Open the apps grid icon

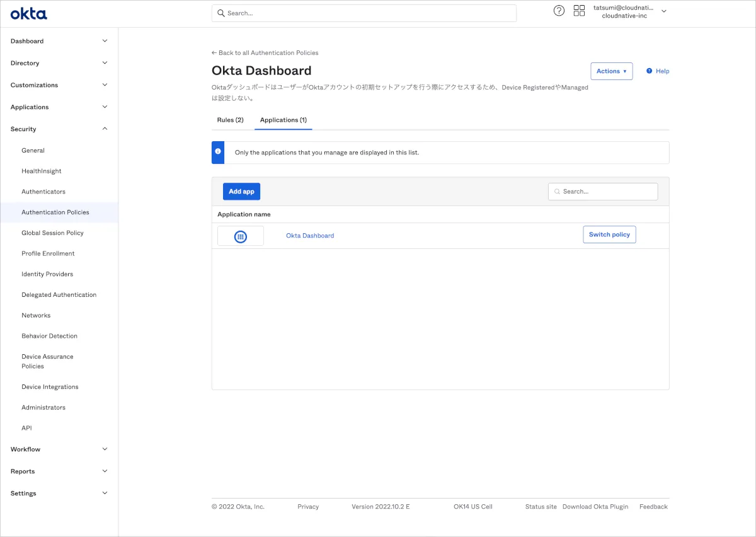click(579, 11)
